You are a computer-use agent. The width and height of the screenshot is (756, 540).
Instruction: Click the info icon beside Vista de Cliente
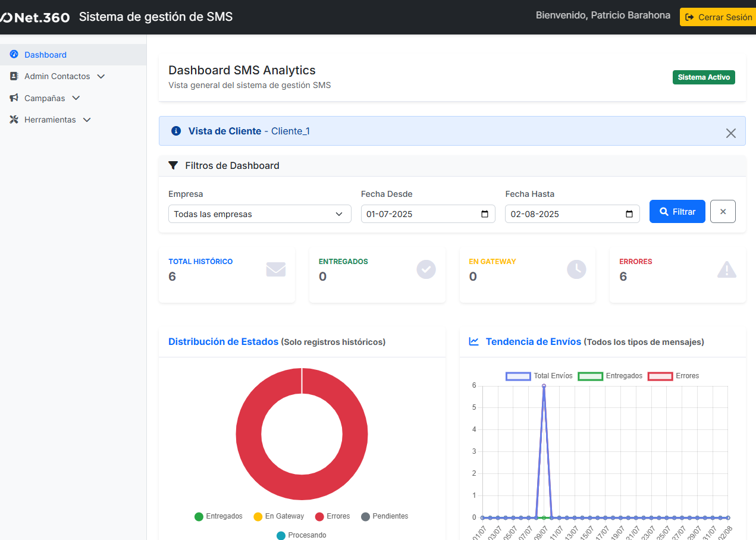(176, 131)
